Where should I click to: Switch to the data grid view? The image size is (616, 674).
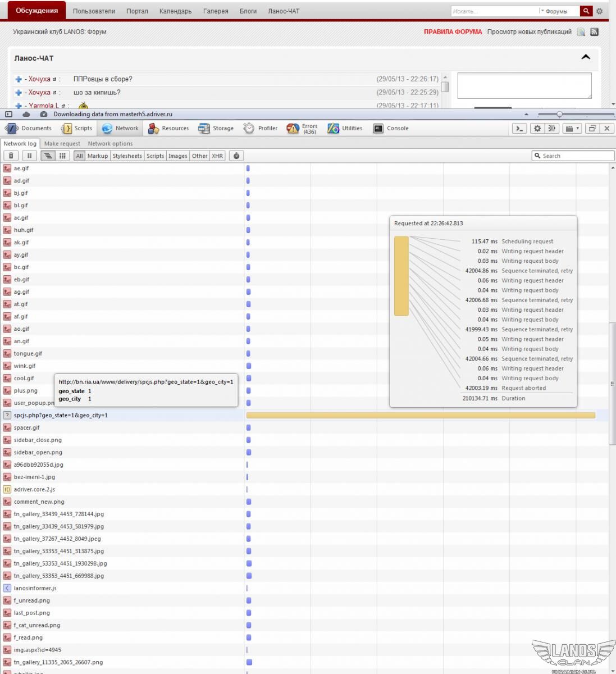tap(62, 156)
